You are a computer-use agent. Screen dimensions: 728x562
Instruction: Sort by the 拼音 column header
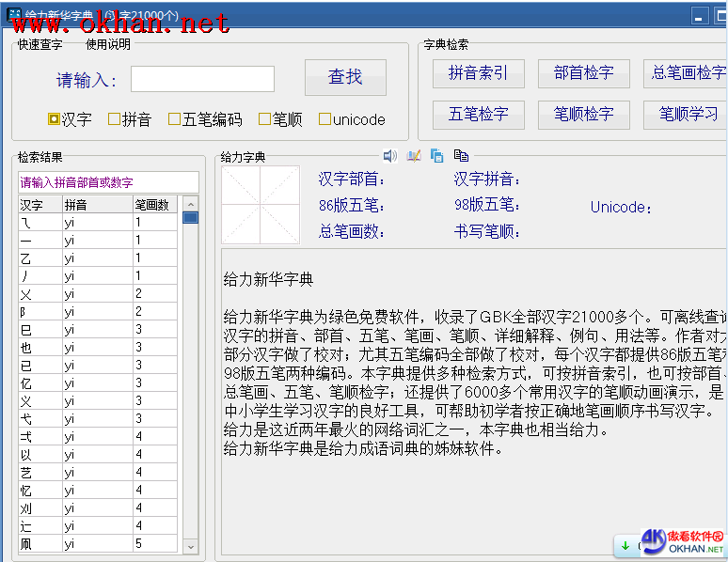tap(98, 205)
